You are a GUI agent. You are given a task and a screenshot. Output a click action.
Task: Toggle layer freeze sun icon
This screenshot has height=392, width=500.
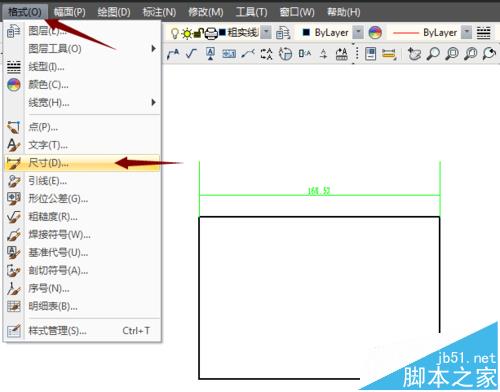click(187, 33)
